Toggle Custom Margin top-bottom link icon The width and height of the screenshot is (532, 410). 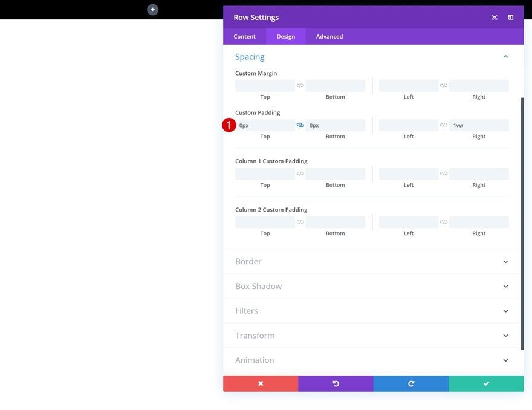tap(300, 85)
